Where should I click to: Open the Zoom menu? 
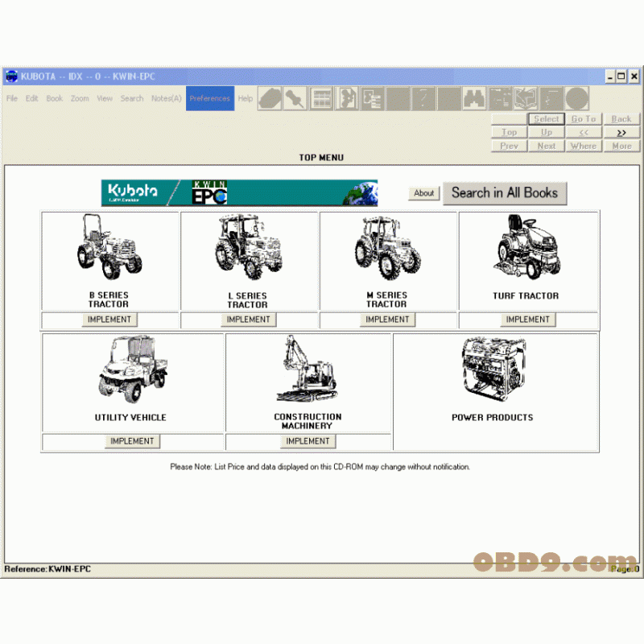(x=80, y=98)
